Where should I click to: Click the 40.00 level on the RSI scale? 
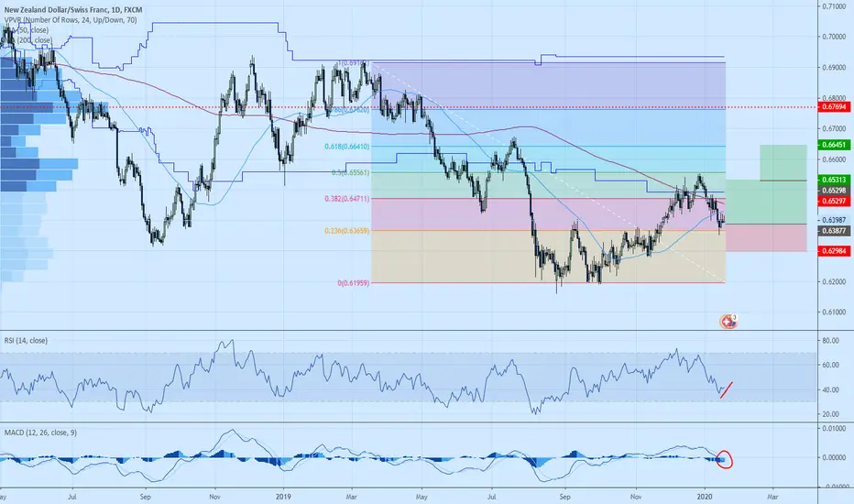tap(830, 390)
